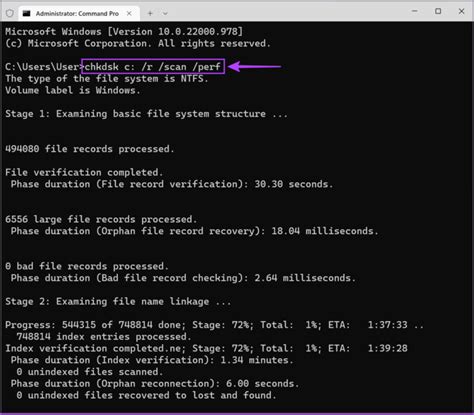Maximize the terminal window

[438, 11]
